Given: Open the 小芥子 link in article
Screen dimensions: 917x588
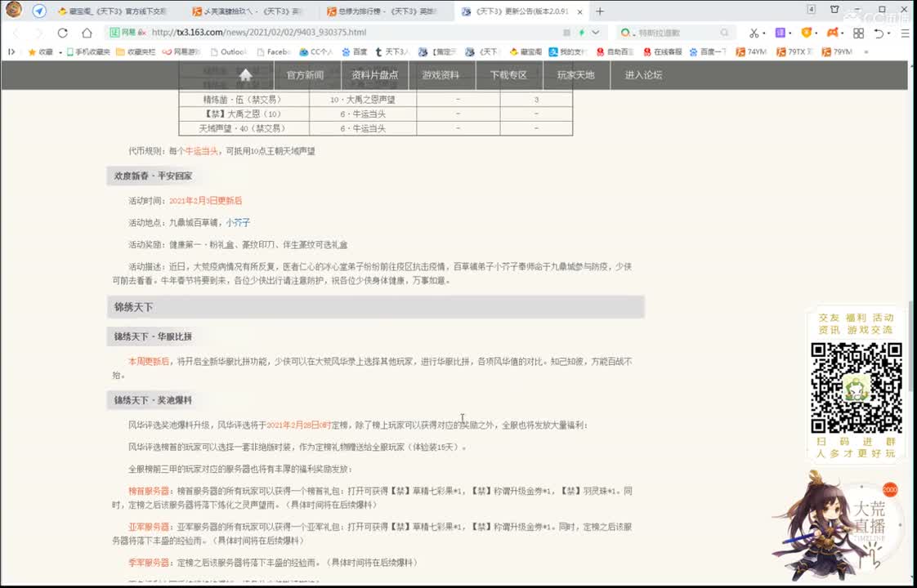Looking at the screenshot, I should pyautogui.click(x=236, y=221).
